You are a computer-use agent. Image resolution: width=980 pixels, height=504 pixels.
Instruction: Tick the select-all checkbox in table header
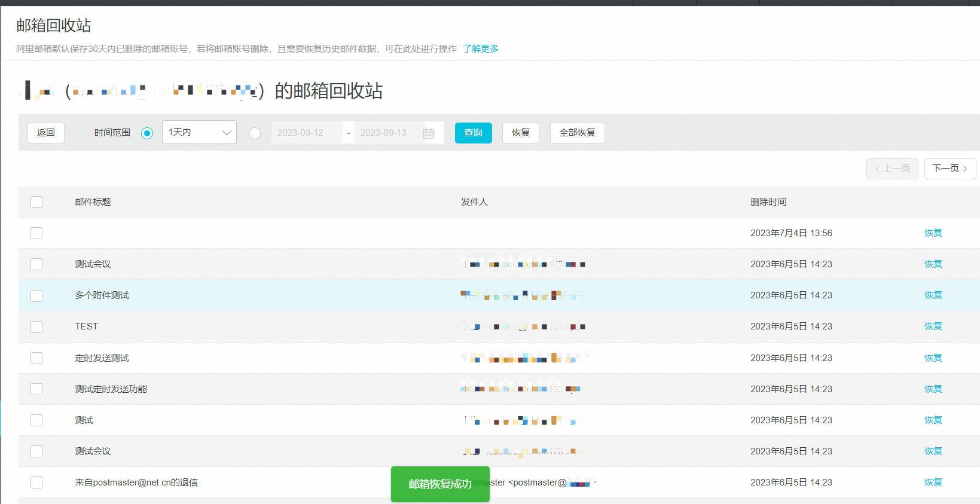(36, 202)
